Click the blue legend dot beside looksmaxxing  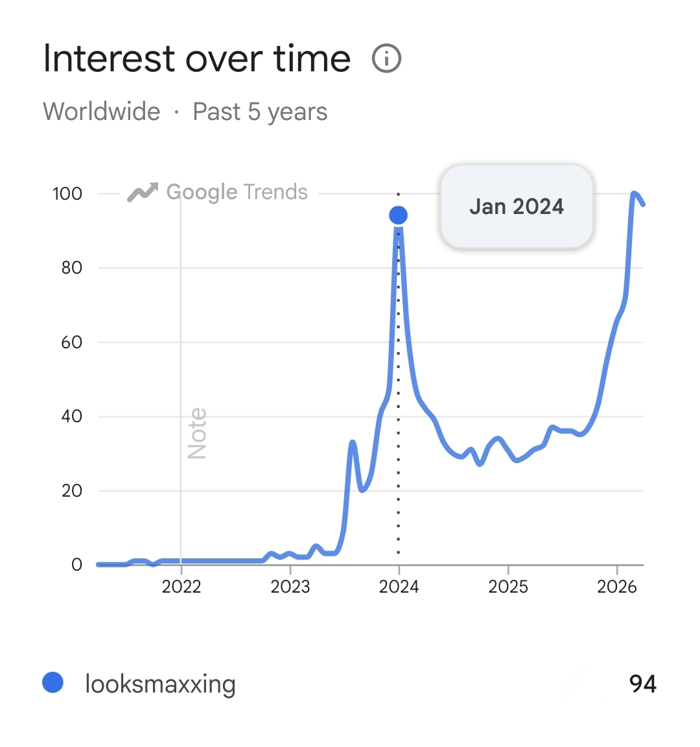(52, 683)
